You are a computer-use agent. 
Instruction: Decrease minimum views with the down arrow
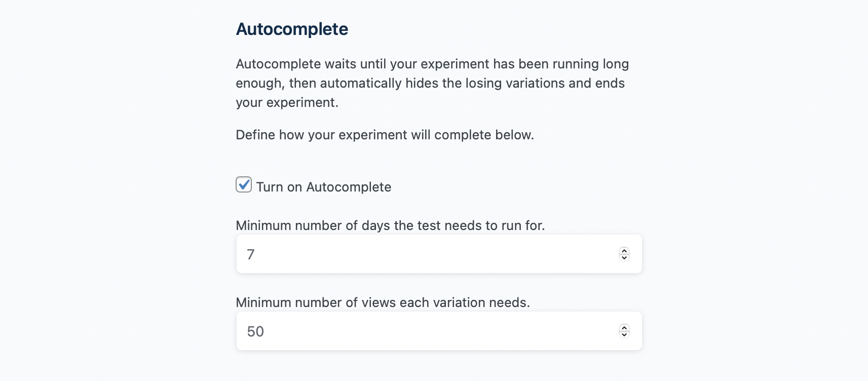pyautogui.click(x=624, y=334)
